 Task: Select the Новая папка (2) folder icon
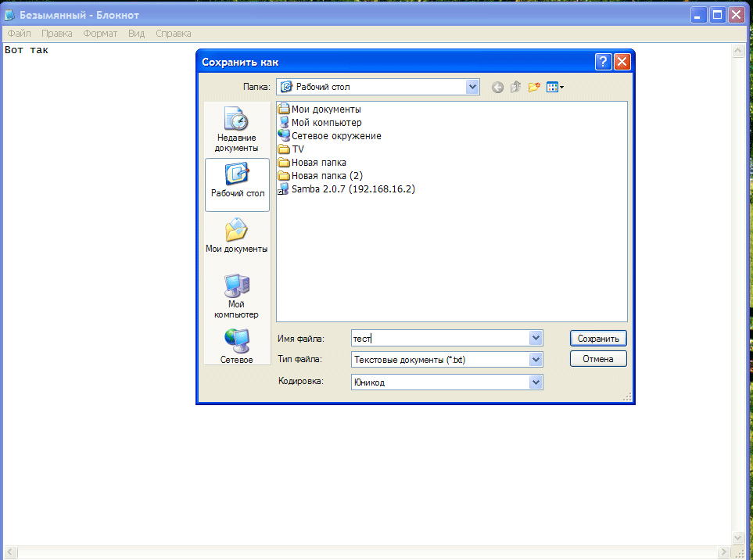[x=284, y=176]
